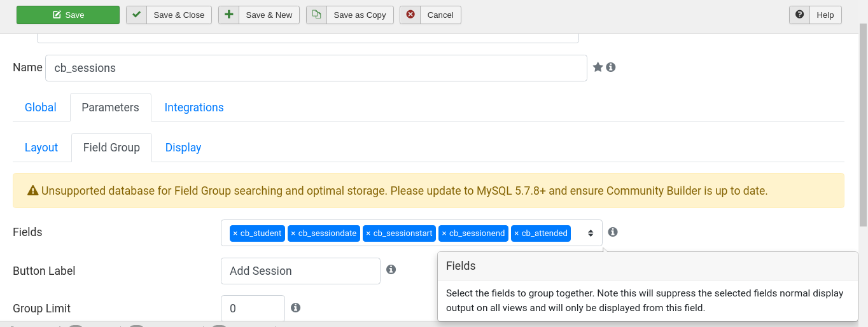Click the vertical page scrollbar
Screen dimensions: 868x327
click(863, 127)
